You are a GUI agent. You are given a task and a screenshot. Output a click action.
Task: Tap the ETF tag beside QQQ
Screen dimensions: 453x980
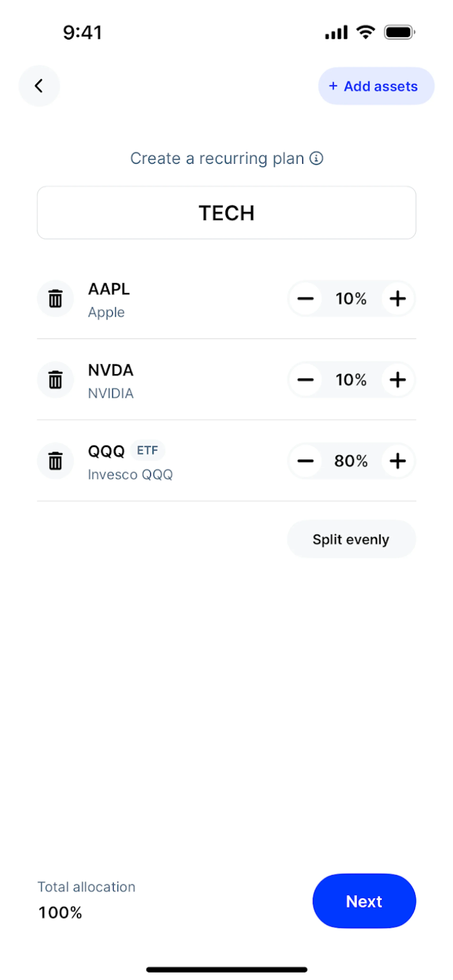[147, 450]
